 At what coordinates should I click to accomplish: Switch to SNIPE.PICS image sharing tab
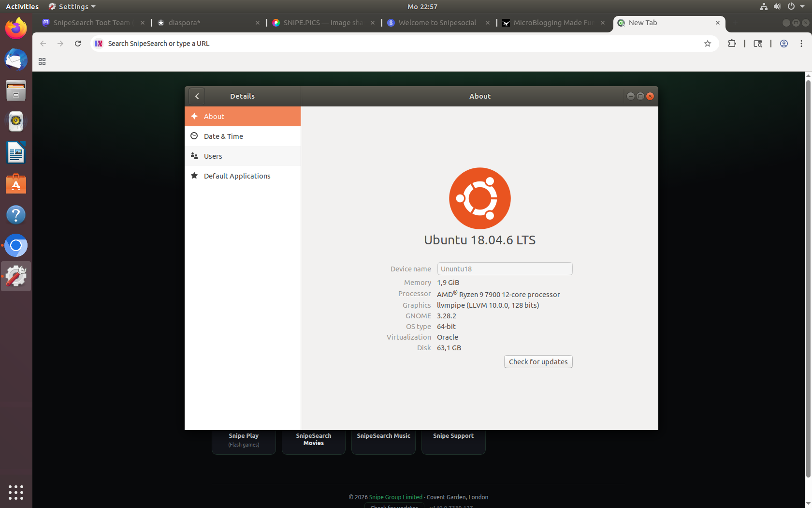point(323,23)
